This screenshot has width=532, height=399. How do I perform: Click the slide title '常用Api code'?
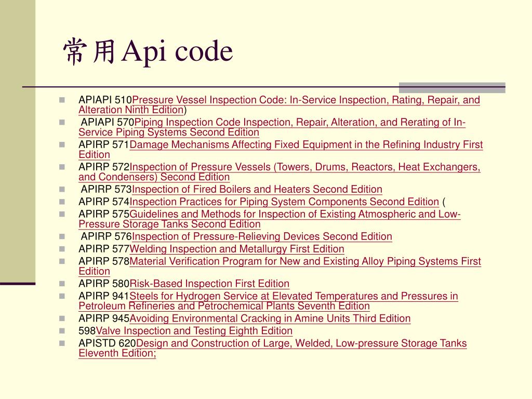[x=148, y=51]
